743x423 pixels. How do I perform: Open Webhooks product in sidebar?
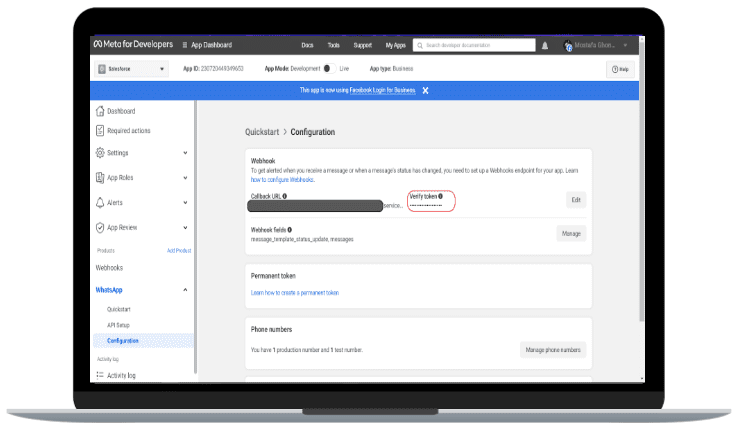point(109,268)
